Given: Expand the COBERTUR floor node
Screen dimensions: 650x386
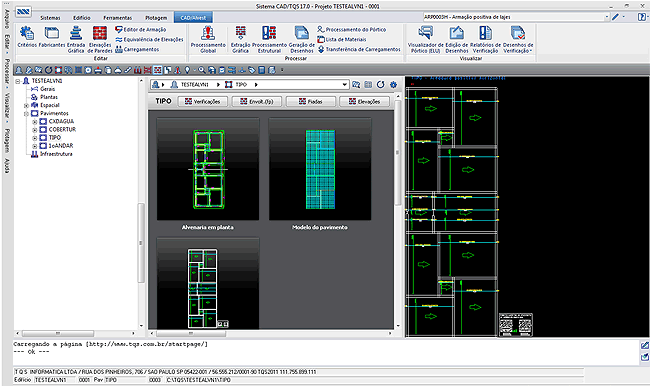Looking at the screenshot, I should 35,130.
